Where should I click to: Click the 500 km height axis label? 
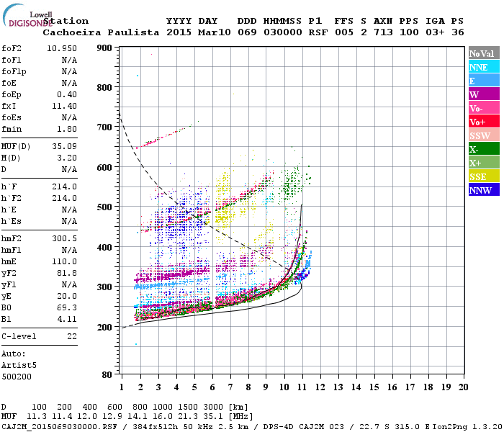[x=104, y=207]
